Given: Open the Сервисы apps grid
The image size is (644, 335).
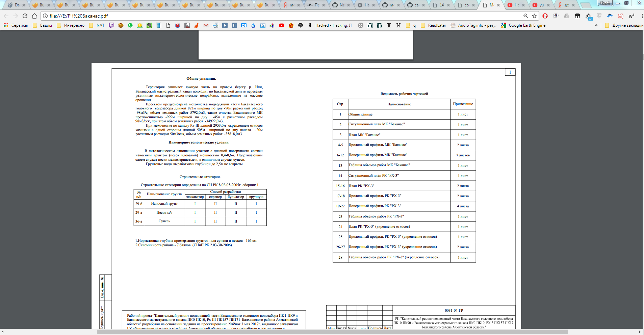Looking at the screenshot, I should 16,25.
